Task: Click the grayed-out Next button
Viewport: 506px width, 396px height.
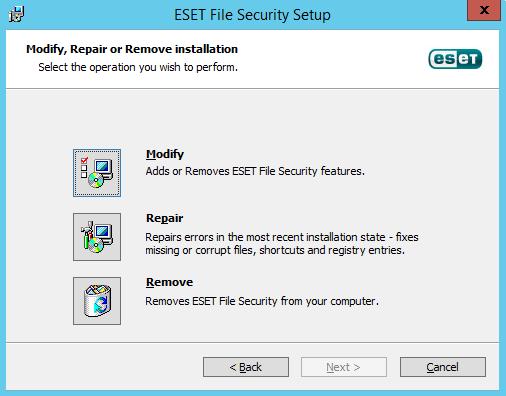Action: [x=344, y=367]
